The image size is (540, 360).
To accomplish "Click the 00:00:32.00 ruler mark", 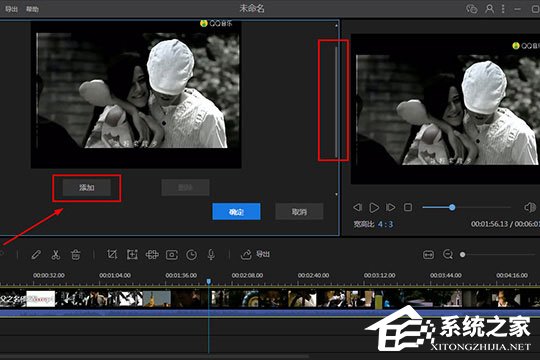I will 49,275.
